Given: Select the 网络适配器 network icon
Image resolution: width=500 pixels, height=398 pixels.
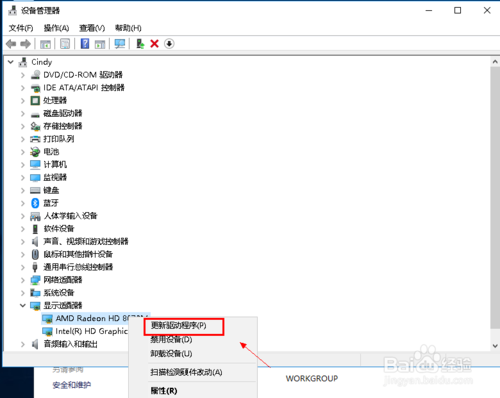Looking at the screenshot, I should pyautogui.click(x=35, y=280).
